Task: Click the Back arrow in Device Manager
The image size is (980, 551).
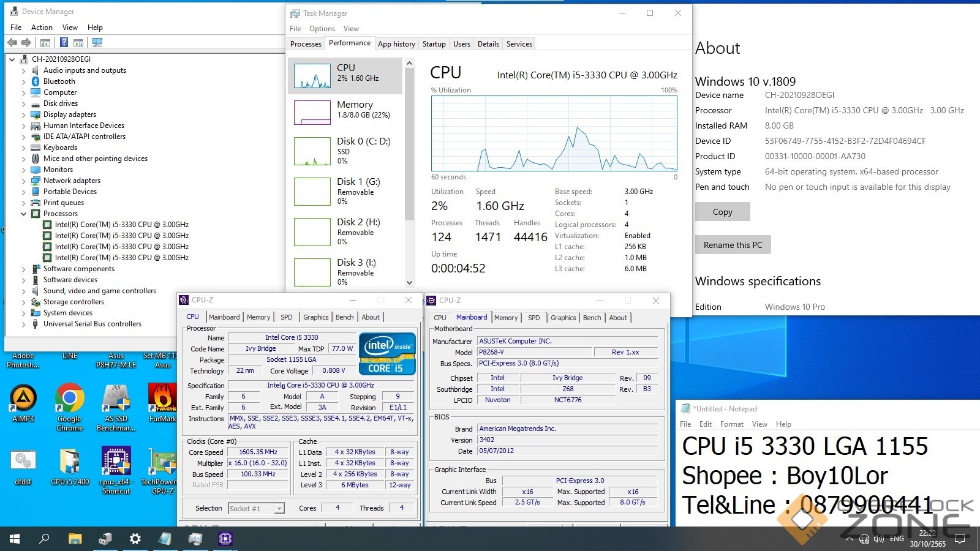Action: coord(12,42)
